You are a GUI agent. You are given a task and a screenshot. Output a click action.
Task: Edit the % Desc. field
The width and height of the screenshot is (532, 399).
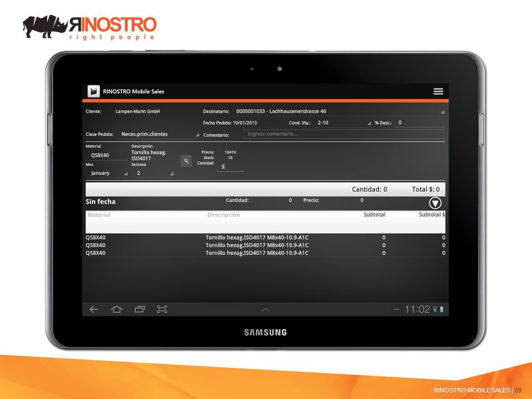pos(420,122)
